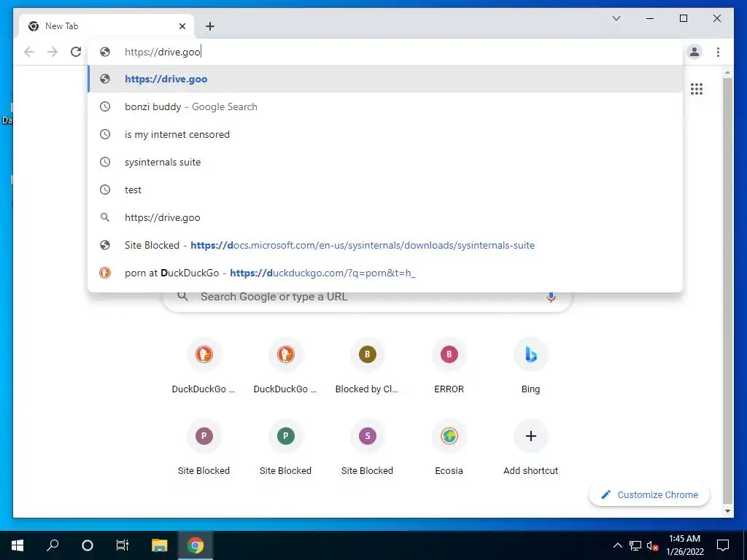This screenshot has width=747, height=560.
Task: Open a new tab with the plus button
Action: click(210, 26)
